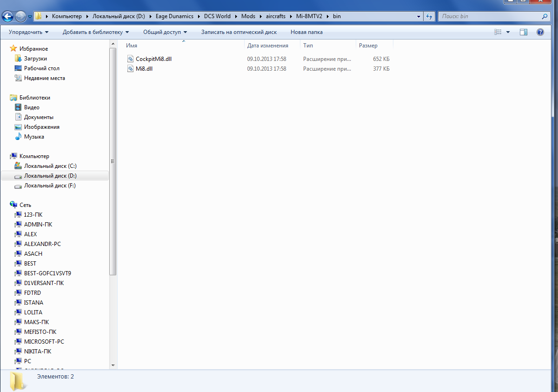The image size is (558, 392).
Task: Go forward with the Forward arrow button
Action: pyautogui.click(x=20, y=17)
